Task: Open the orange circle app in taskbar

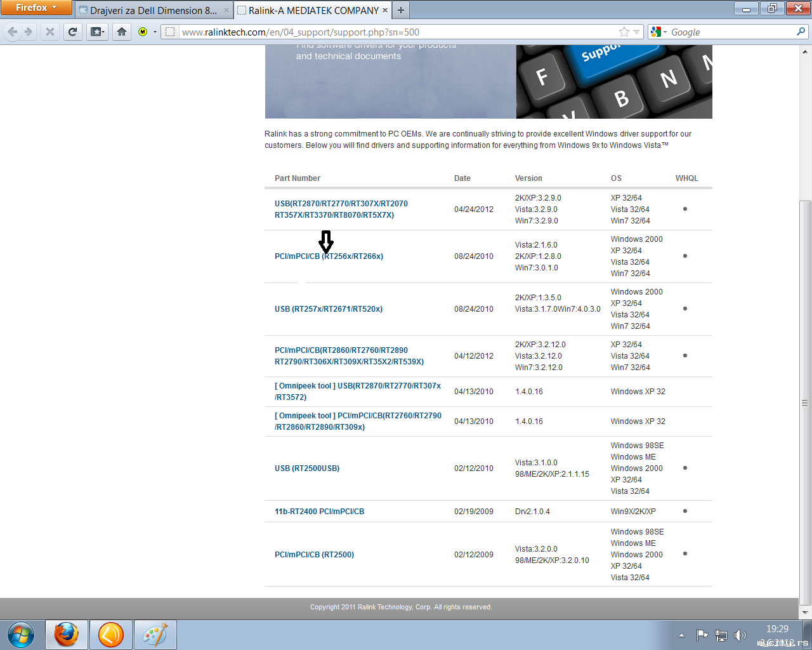Action: (x=110, y=635)
